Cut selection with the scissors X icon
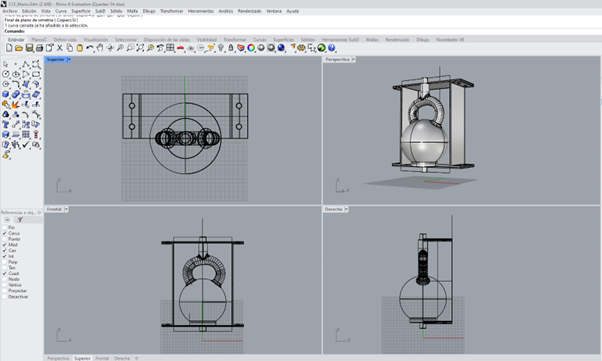This screenshot has width=602, height=361. 60,48
